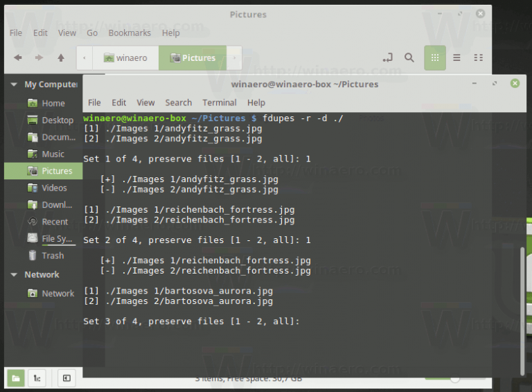
Task: Click the search magnifier icon
Action: click(409, 58)
